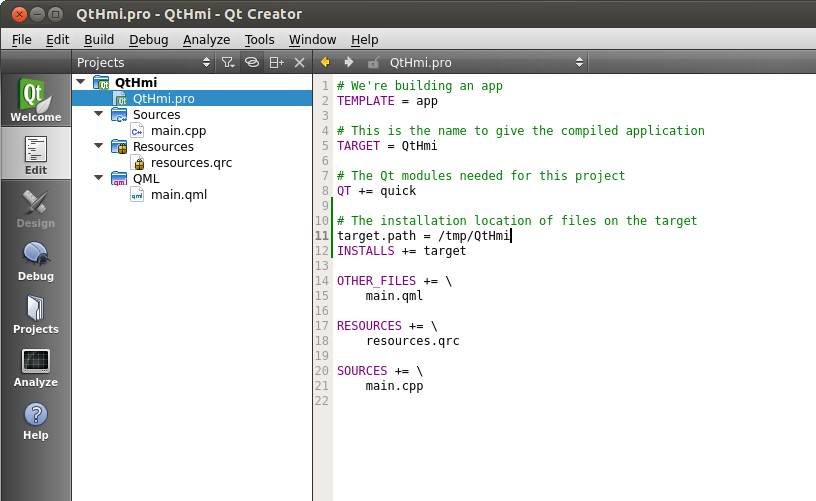Click the split panel icon

point(276,63)
